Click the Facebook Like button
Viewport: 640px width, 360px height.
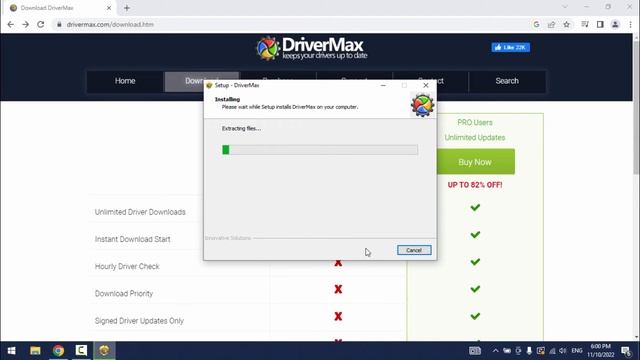511,47
